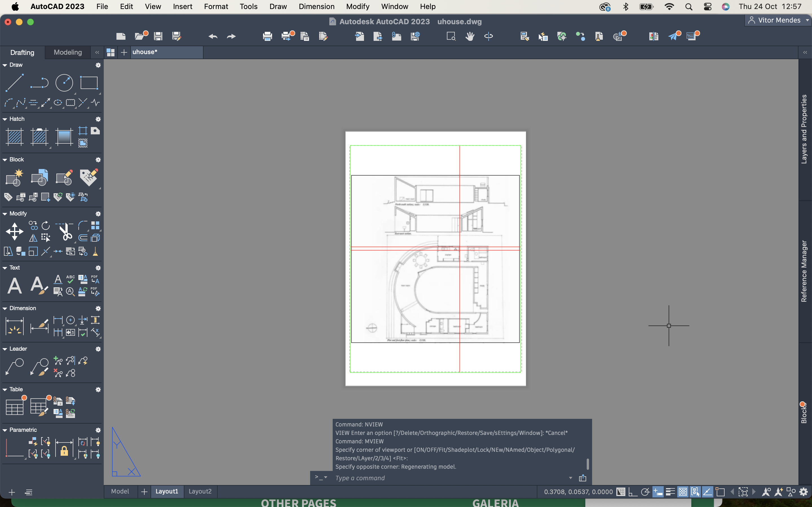Toggle dynamic input in status bar
Image resolution: width=812 pixels, height=507 pixels.
pos(658,492)
